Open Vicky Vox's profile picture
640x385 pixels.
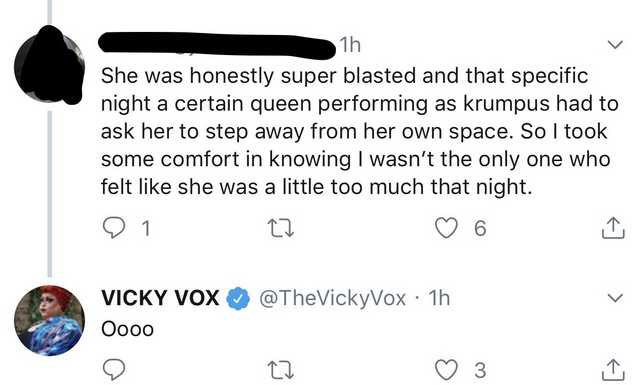click(49, 320)
